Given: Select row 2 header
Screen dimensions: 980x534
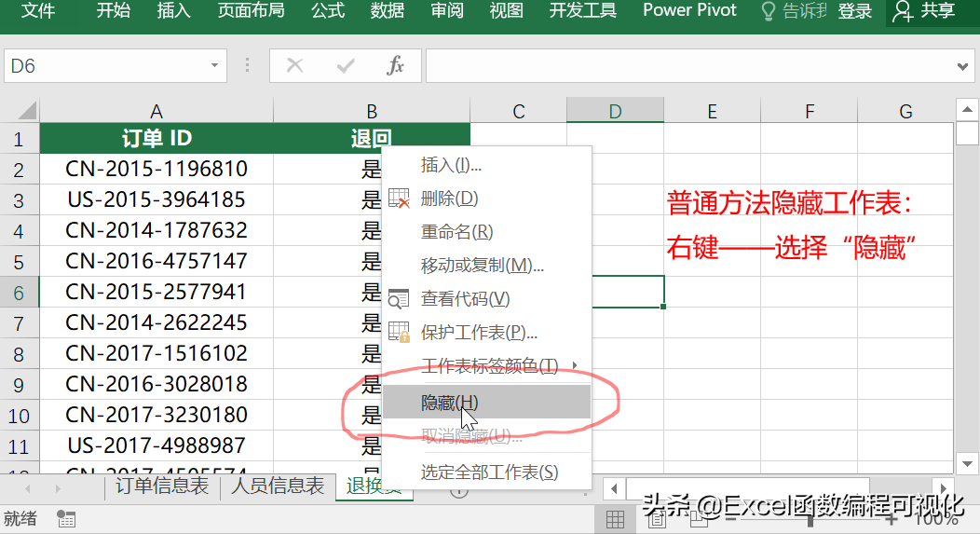Looking at the screenshot, I should point(19,170).
